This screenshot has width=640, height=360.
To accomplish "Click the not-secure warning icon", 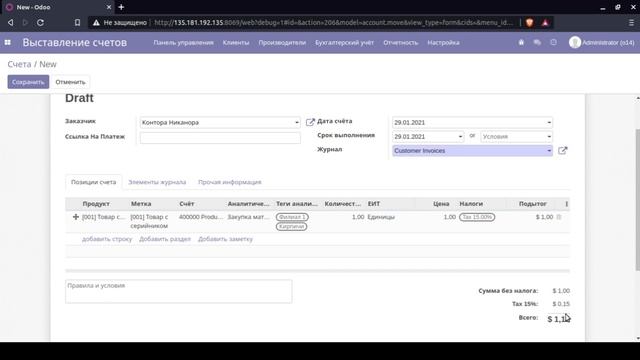I will coord(96,22).
